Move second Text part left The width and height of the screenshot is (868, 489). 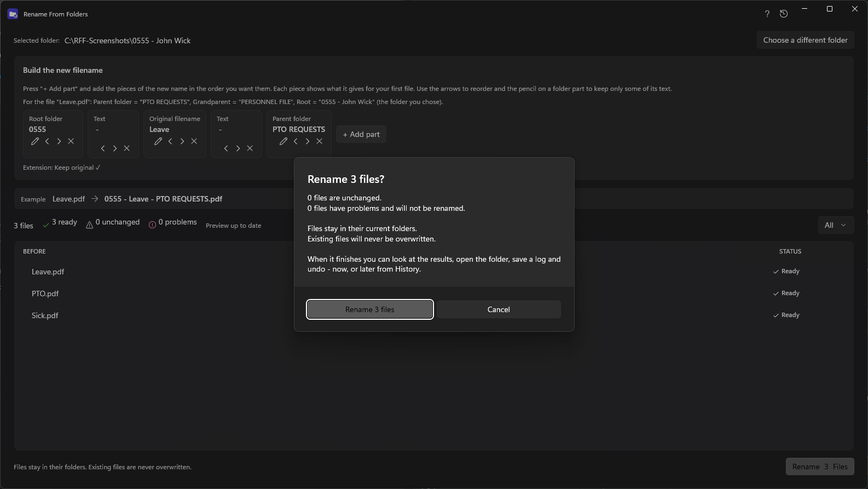[226, 148]
